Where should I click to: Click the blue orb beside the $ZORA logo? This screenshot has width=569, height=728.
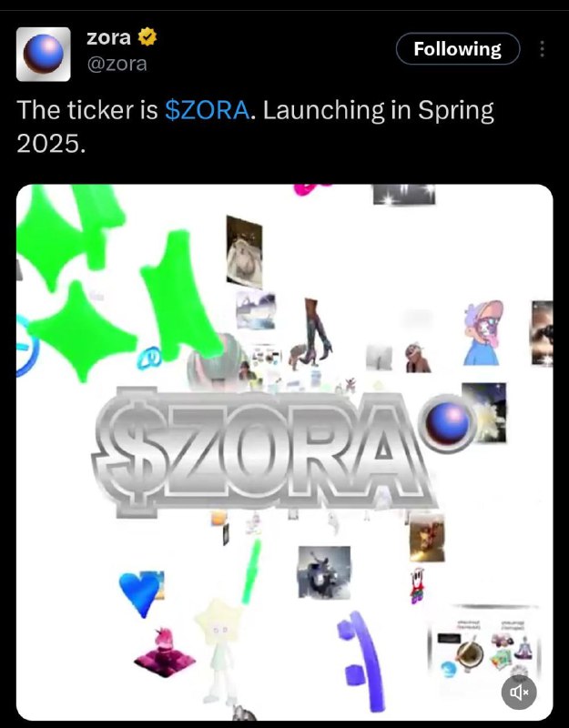[447, 423]
